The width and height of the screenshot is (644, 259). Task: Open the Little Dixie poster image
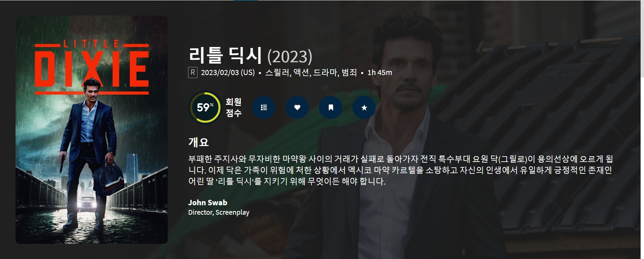pos(92,129)
